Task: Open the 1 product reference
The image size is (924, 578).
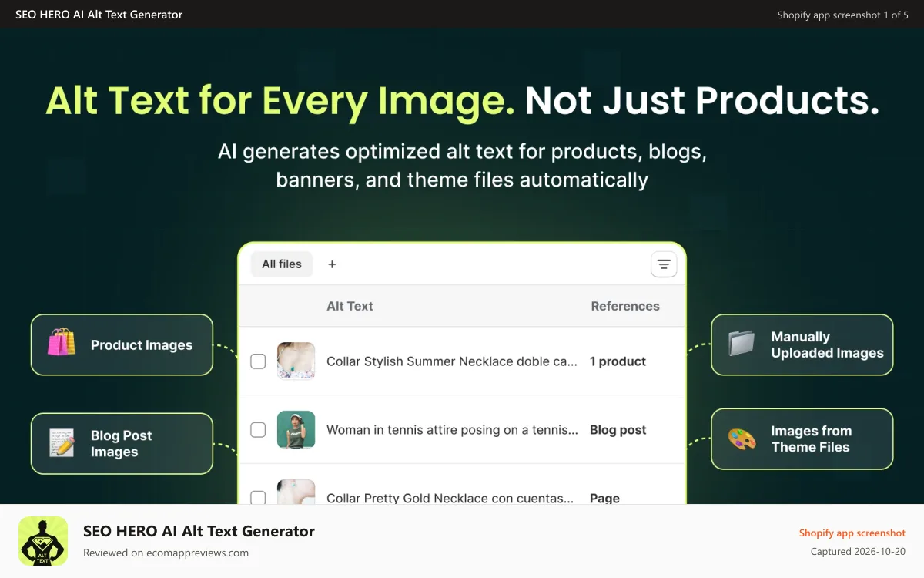Action: [x=618, y=361]
